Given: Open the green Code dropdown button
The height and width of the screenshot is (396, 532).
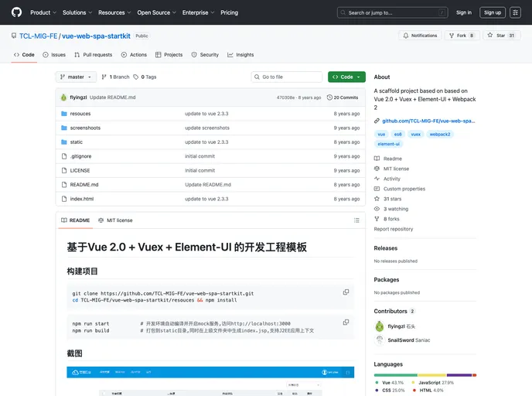Looking at the screenshot, I should point(346,77).
